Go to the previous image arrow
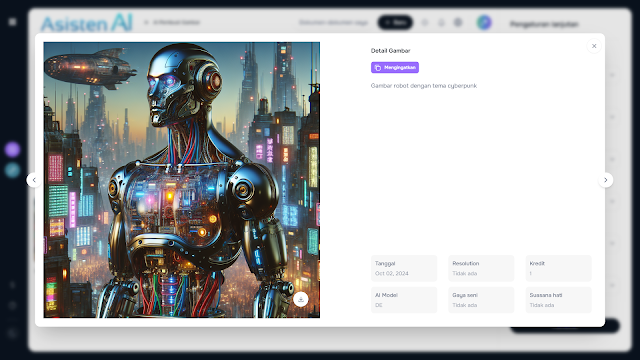 click(34, 180)
